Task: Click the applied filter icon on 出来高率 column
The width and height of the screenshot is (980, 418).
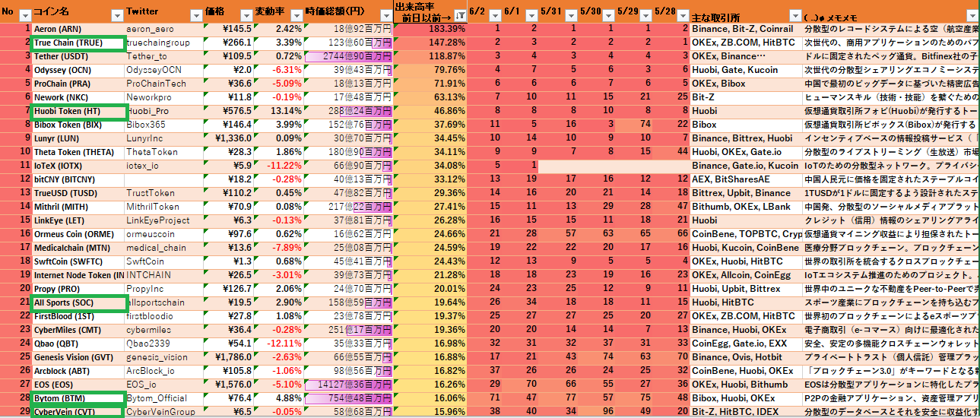Action: [459, 15]
